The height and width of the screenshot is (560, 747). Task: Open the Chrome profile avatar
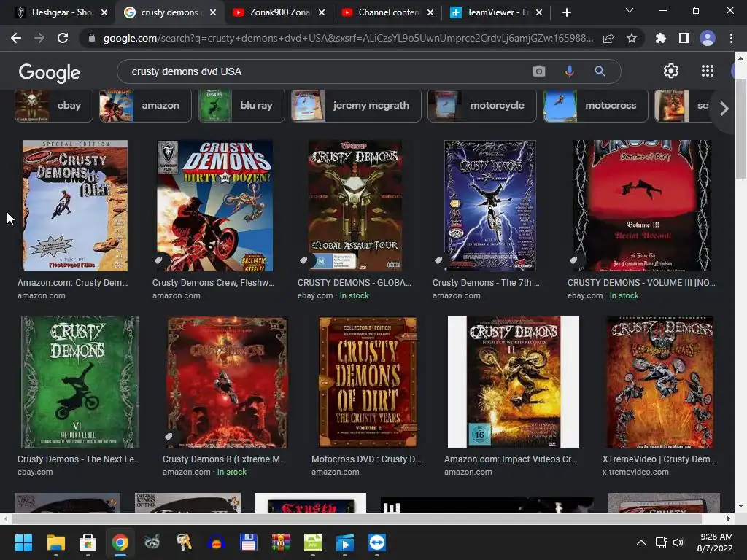click(x=708, y=38)
